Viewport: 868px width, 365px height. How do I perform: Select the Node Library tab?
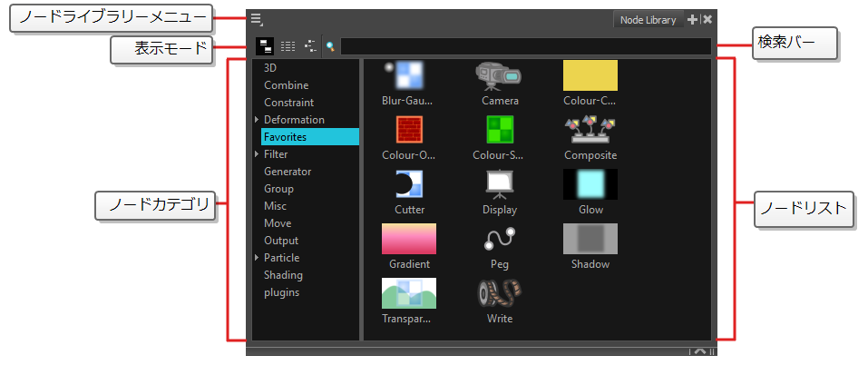pos(648,19)
